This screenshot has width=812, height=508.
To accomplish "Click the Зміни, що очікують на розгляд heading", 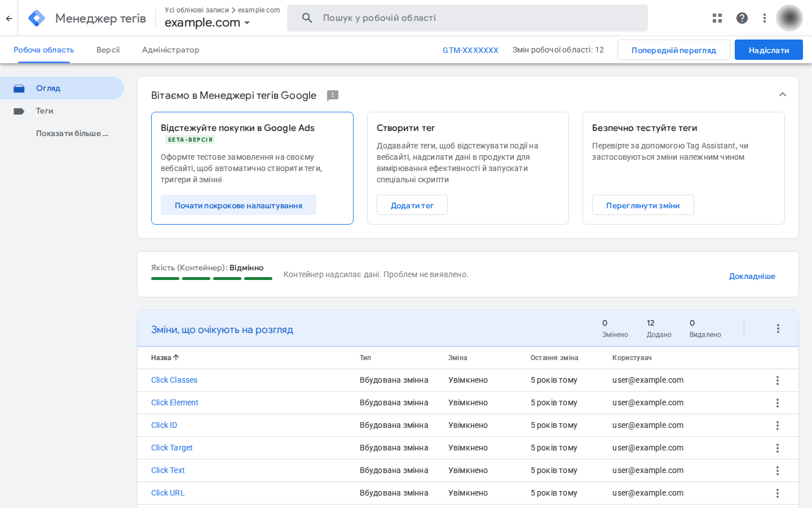I will [x=222, y=330].
